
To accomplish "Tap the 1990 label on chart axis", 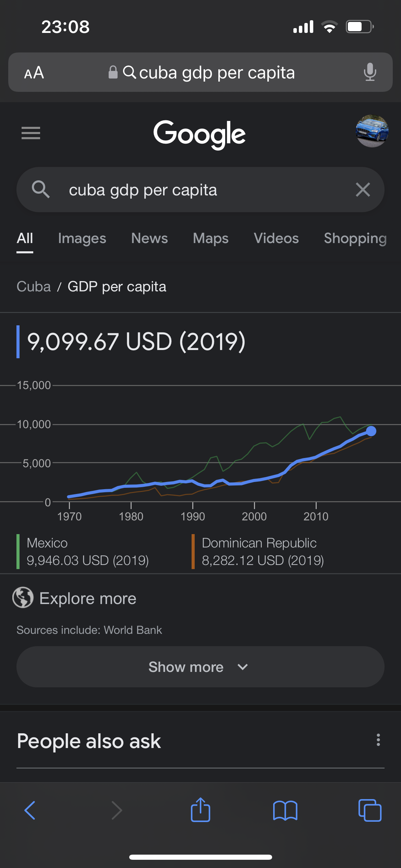I will pyautogui.click(x=193, y=517).
